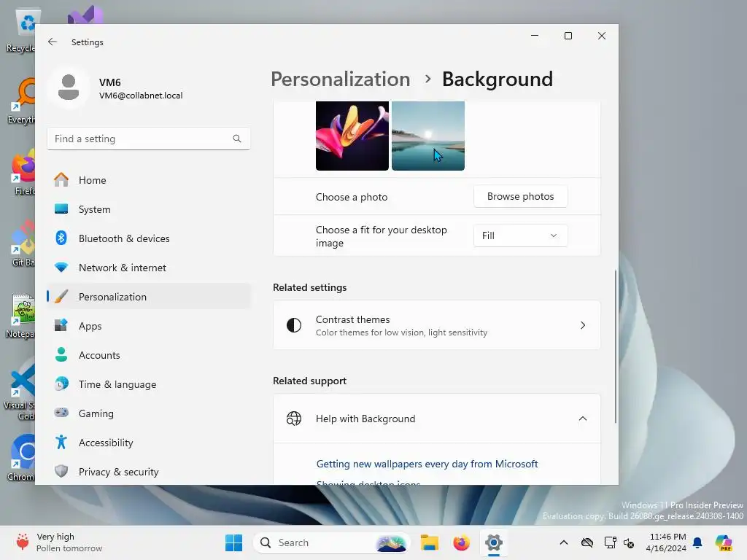Open the Apps settings page
The height and width of the screenshot is (560, 747).
(149, 326)
